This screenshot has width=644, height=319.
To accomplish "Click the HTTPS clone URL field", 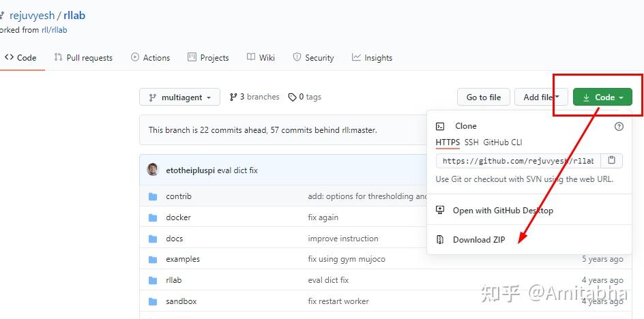I will point(518,161).
